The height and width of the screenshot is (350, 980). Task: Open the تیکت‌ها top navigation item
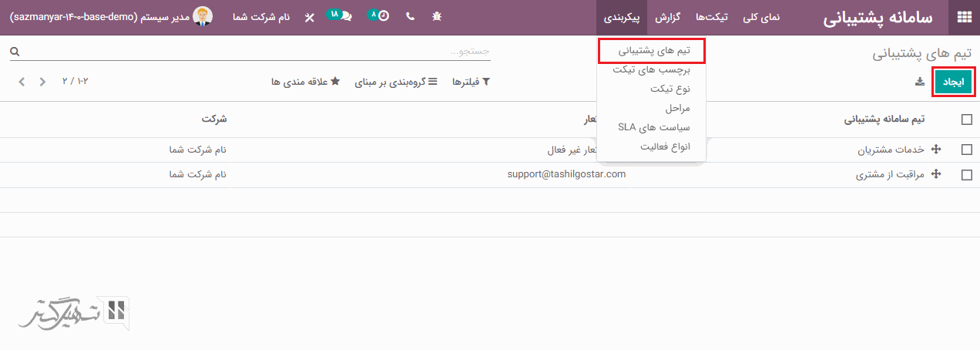[723, 17]
